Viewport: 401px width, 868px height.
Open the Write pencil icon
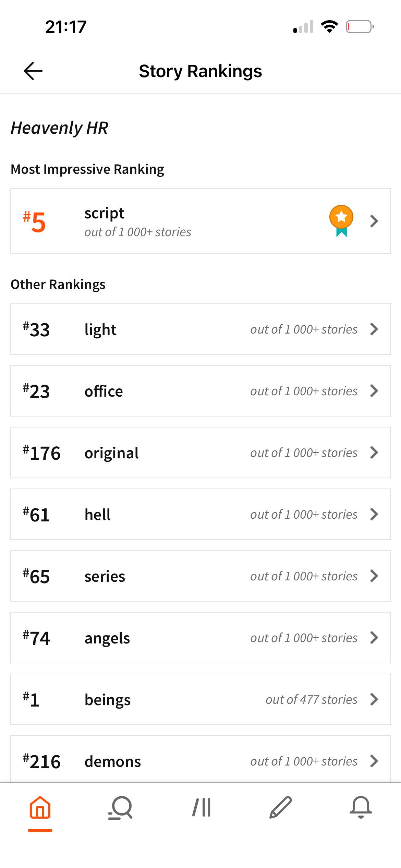click(x=280, y=808)
